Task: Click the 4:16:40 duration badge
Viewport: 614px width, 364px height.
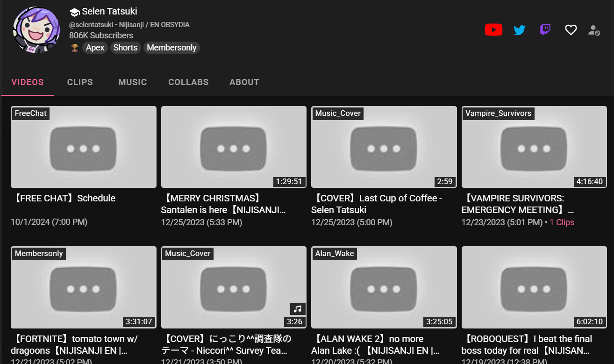Action: point(590,181)
